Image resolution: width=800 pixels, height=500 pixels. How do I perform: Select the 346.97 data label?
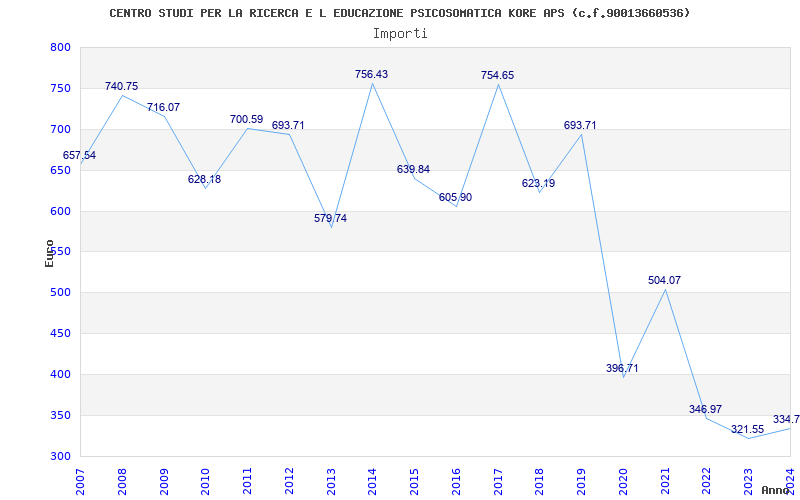(x=705, y=409)
